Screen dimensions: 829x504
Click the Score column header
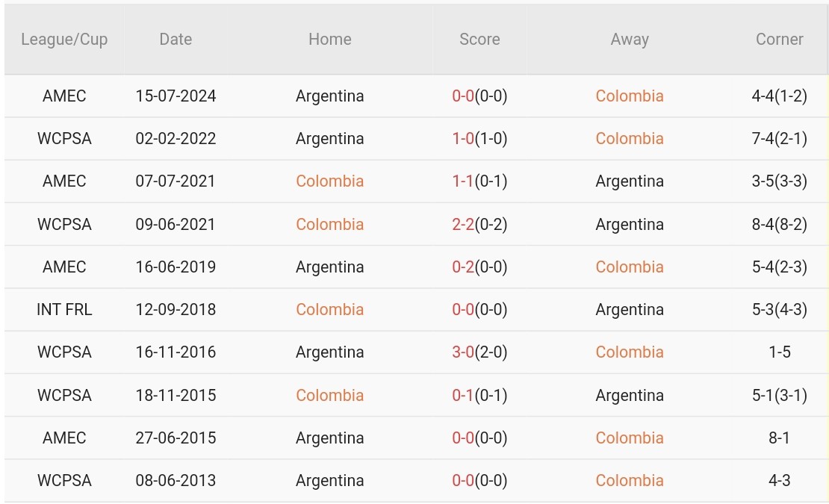click(x=479, y=40)
